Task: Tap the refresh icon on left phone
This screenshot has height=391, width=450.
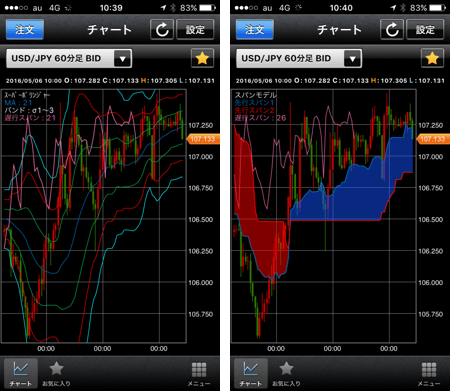Action: click(x=162, y=30)
